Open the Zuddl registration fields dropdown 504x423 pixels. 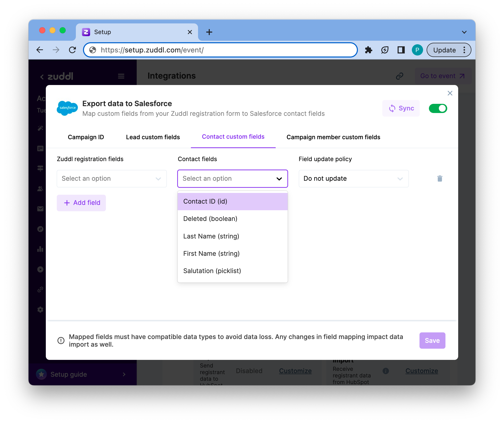pyautogui.click(x=111, y=179)
